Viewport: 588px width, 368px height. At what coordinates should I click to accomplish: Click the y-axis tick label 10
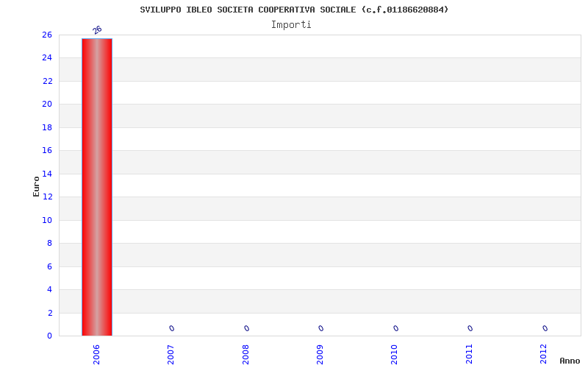pos(47,220)
